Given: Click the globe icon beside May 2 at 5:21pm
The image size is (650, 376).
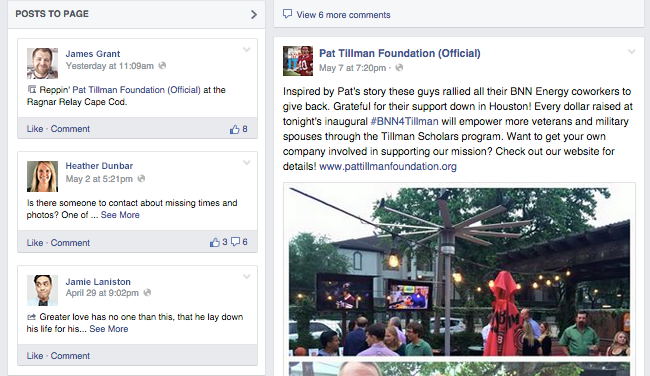Looking at the screenshot, I should 141,179.
